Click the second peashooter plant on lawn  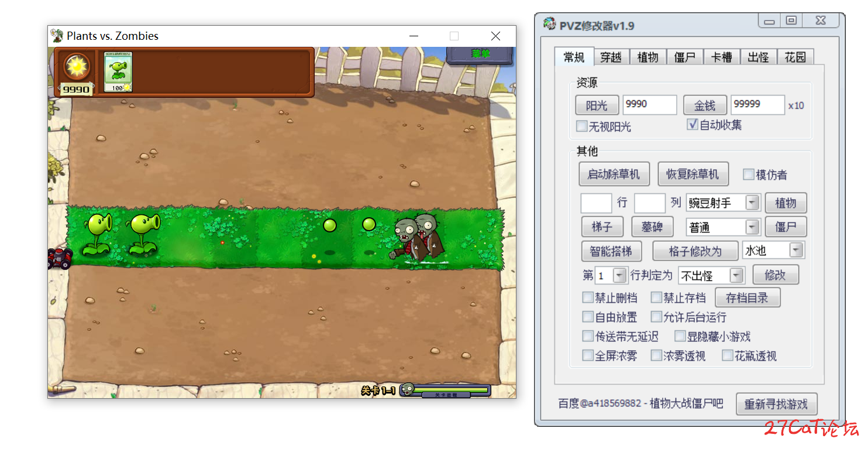(143, 234)
